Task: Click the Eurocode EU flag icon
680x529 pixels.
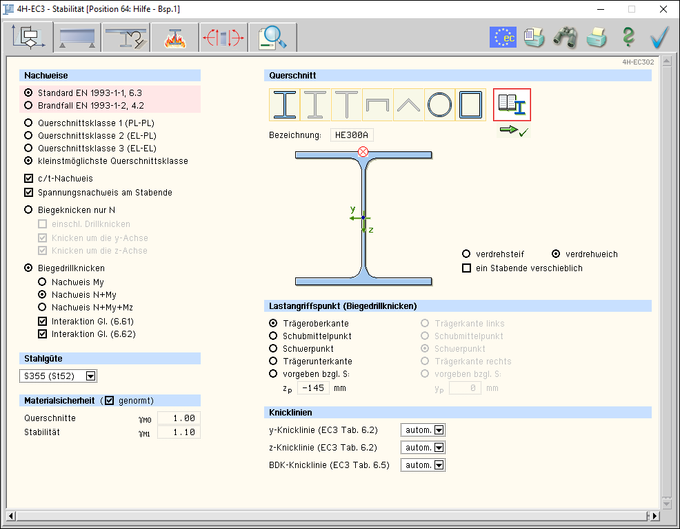Action: click(x=502, y=38)
